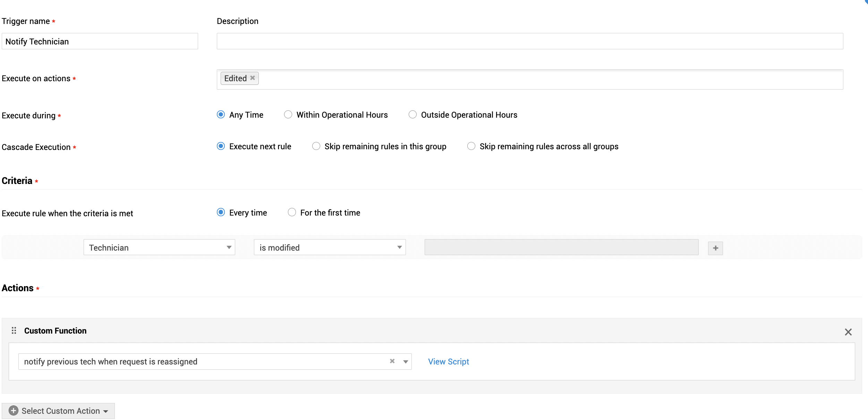This screenshot has height=420, width=868.
Task: Grab the Custom Function drag handle
Action: point(14,331)
